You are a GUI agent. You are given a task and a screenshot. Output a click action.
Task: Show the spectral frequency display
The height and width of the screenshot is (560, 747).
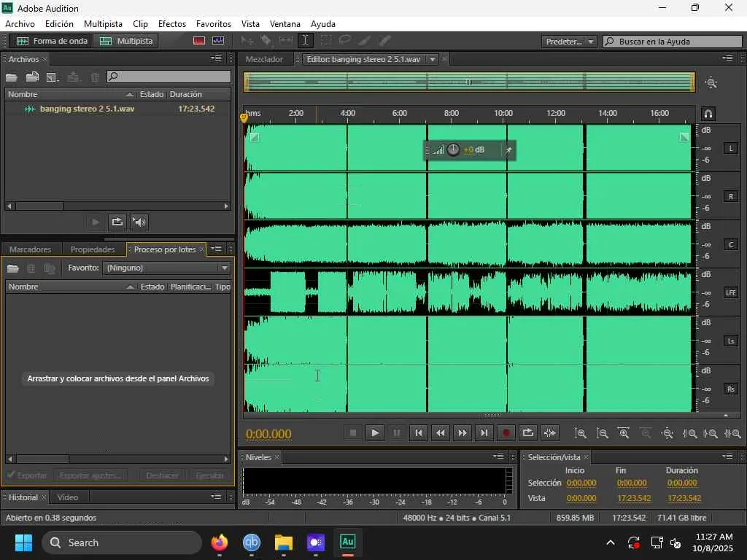click(199, 41)
